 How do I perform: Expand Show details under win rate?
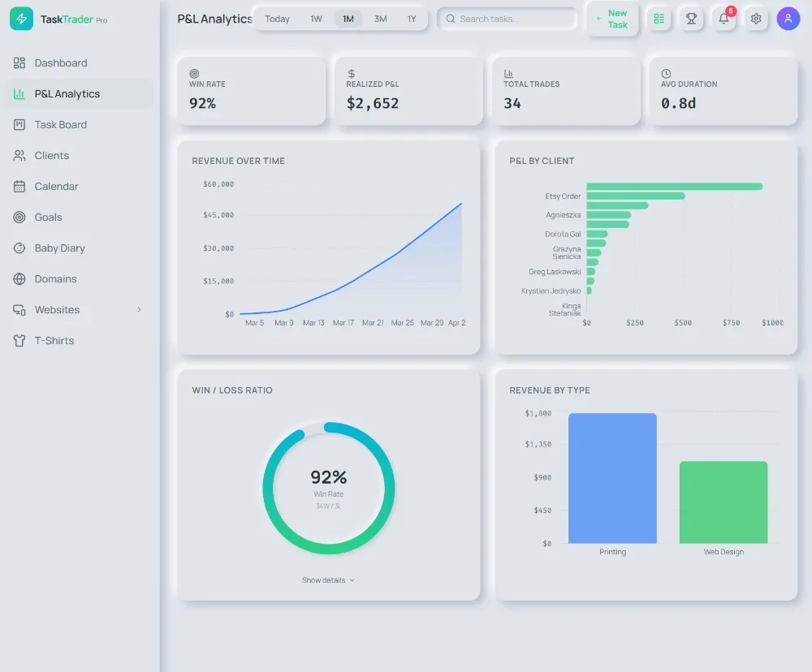328,580
